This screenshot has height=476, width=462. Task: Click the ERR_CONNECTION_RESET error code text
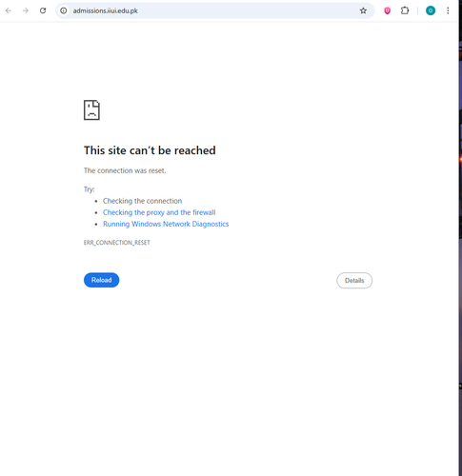[x=117, y=243]
